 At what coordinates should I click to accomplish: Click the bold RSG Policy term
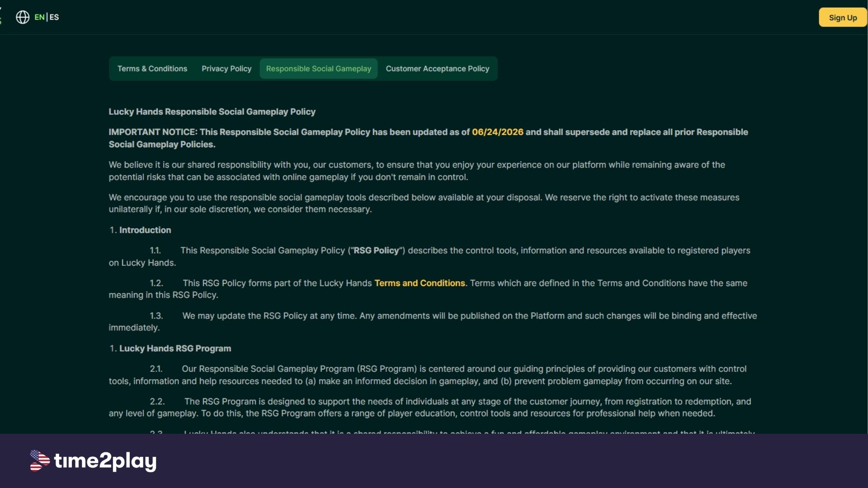click(x=376, y=251)
